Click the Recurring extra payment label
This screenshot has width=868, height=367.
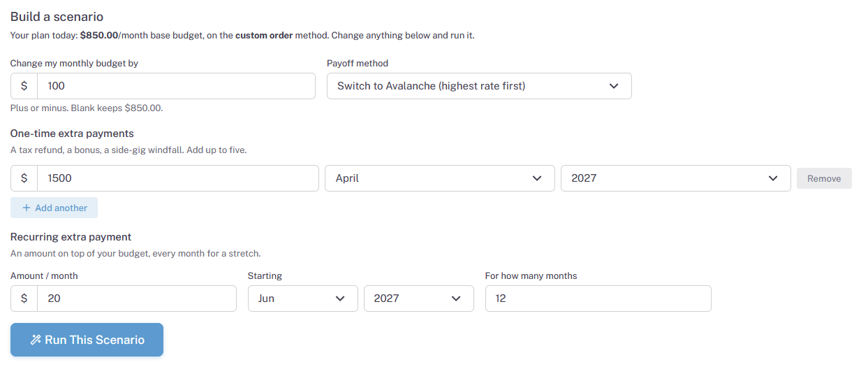click(71, 237)
